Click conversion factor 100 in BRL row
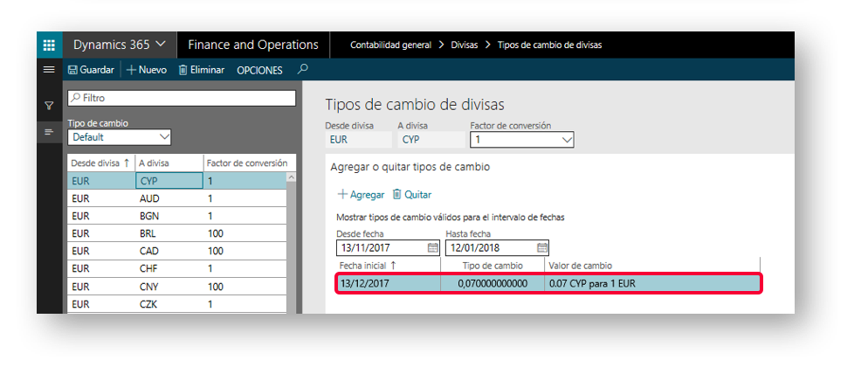The width and height of the screenshot is (868, 381). click(x=245, y=233)
